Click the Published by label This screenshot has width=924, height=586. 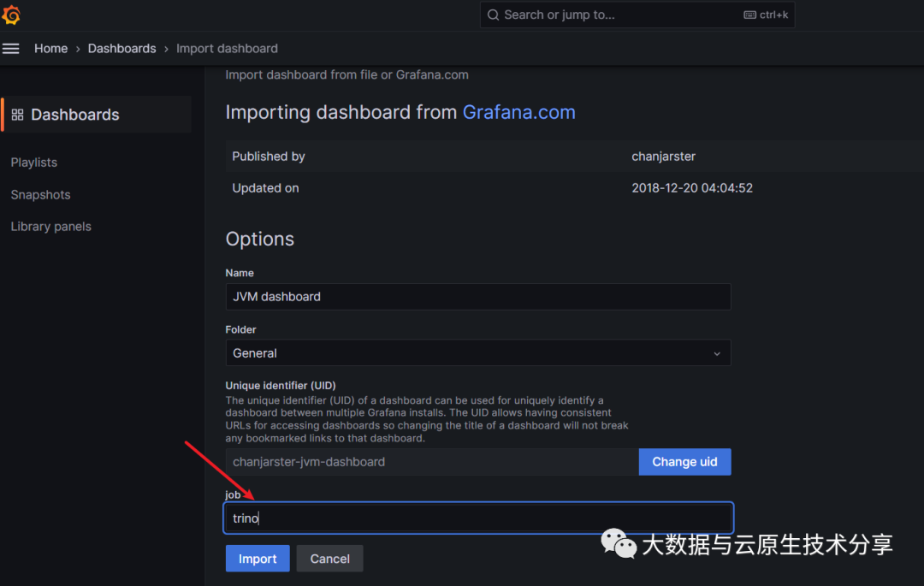tap(268, 156)
